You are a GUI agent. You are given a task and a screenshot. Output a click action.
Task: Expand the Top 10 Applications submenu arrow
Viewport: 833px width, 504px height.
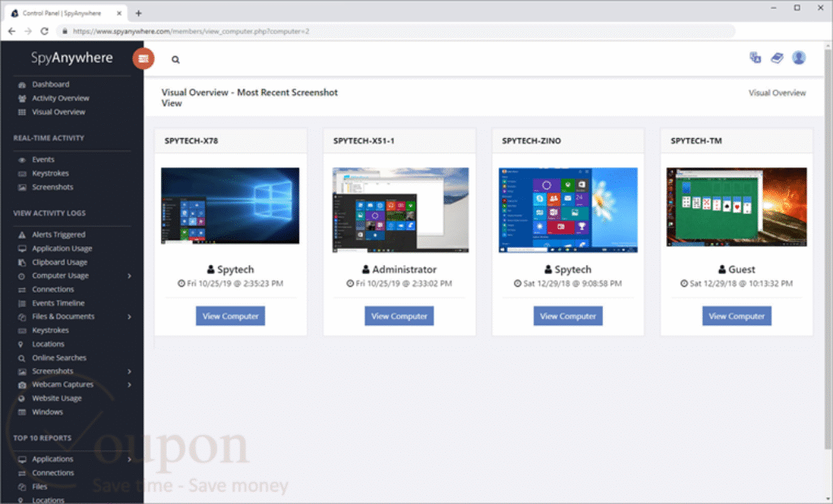(x=129, y=459)
